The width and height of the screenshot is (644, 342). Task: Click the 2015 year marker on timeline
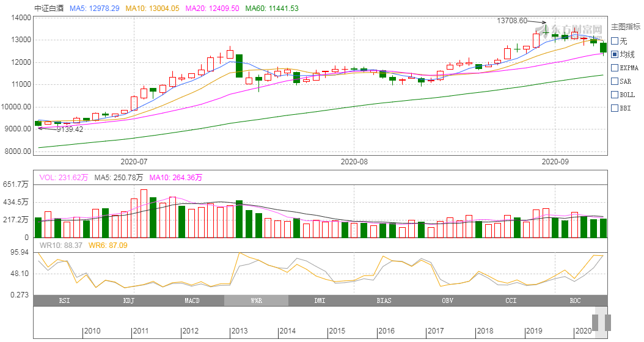(337, 331)
